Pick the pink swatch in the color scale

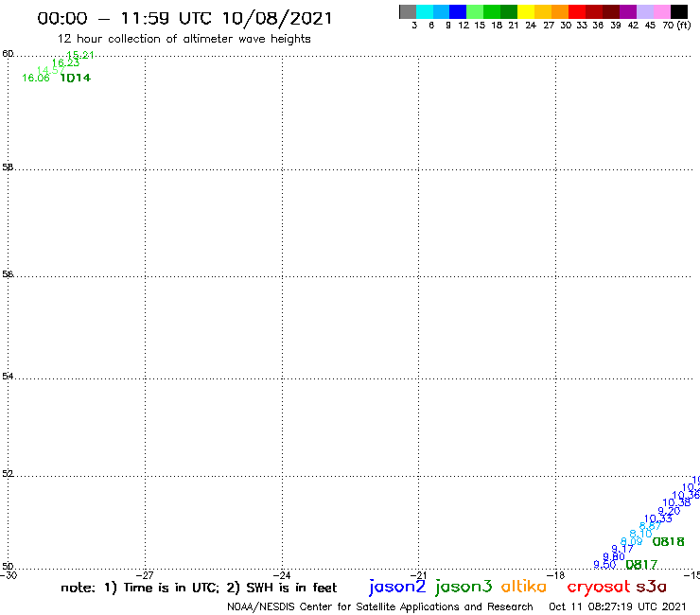661,11
